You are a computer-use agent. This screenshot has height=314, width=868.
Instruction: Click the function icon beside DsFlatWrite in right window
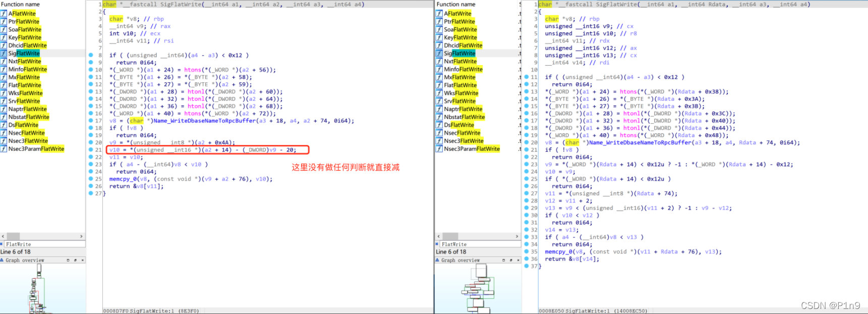click(x=439, y=125)
